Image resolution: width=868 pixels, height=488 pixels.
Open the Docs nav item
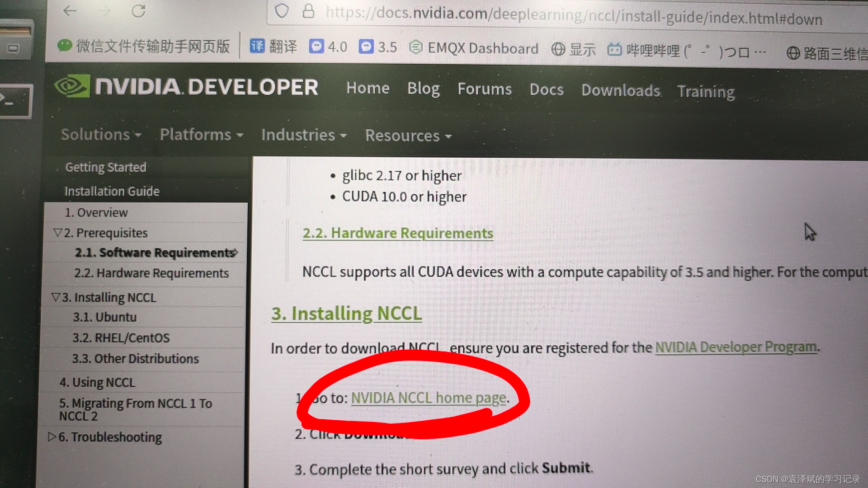point(547,89)
